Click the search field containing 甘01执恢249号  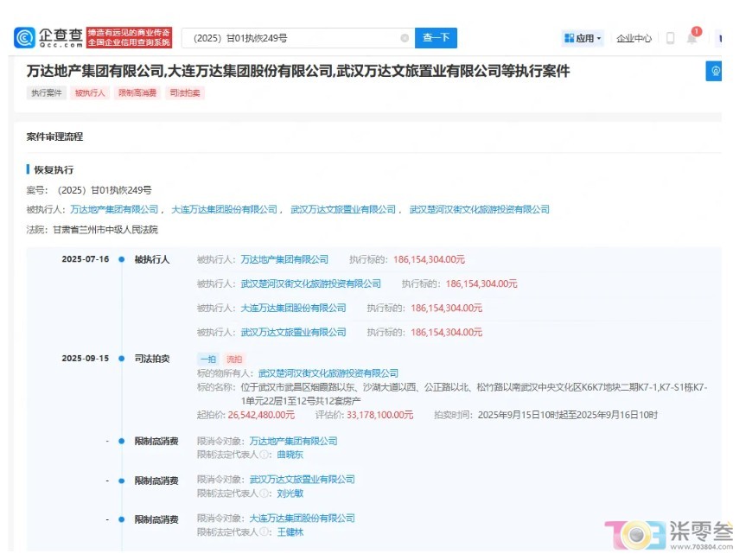[x=290, y=38]
